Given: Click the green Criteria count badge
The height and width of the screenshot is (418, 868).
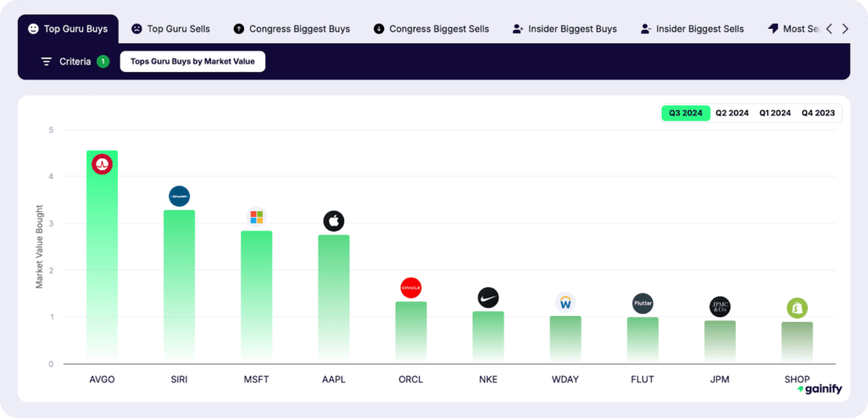Looking at the screenshot, I should click(103, 61).
